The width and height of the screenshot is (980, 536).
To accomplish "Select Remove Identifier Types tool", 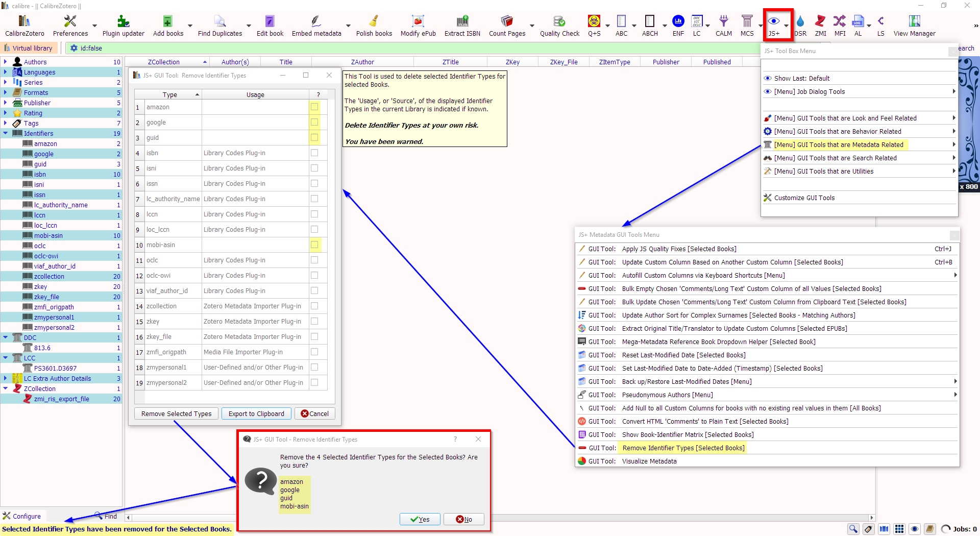I will coord(767,448).
